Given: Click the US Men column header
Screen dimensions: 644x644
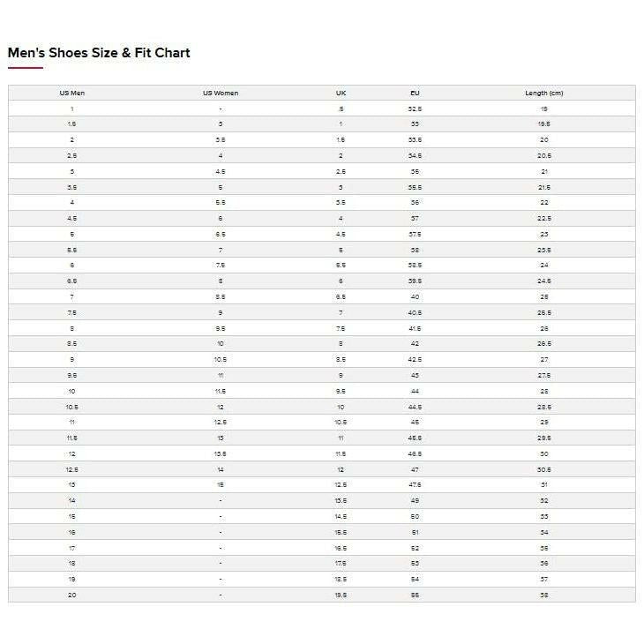Looking at the screenshot, I should point(72,93).
